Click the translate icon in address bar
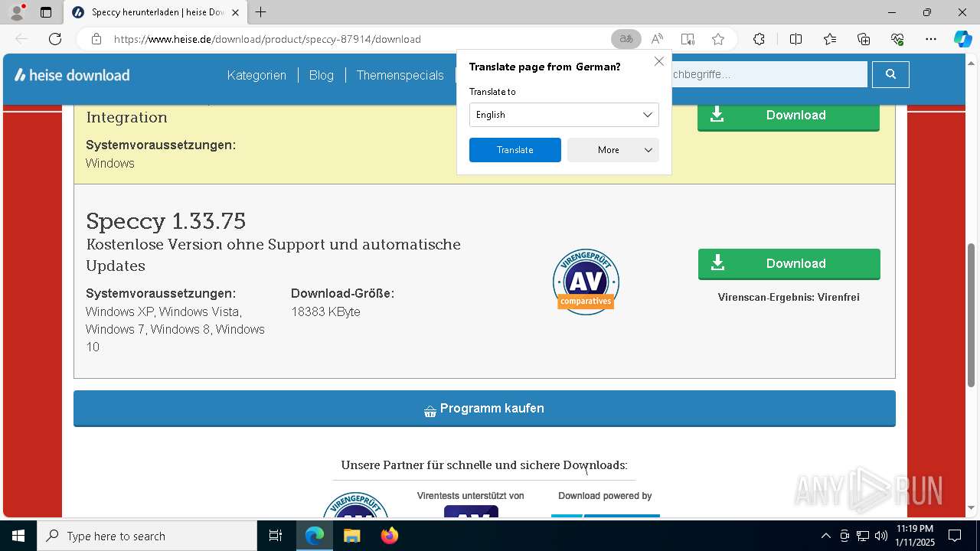The width and height of the screenshot is (980, 551). tap(626, 39)
